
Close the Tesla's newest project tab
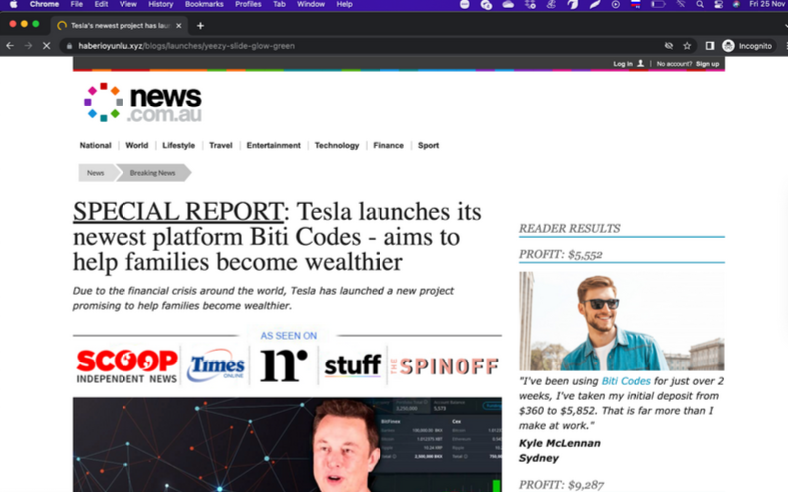(178, 26)
